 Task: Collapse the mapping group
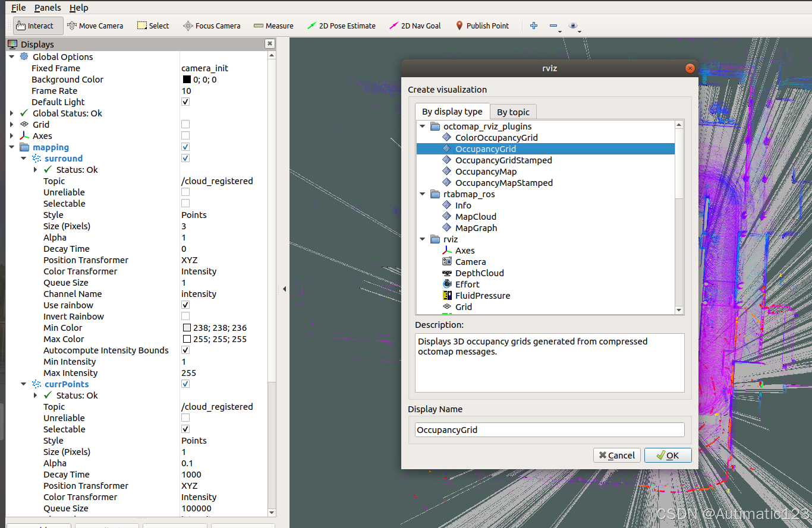(12, 147)
